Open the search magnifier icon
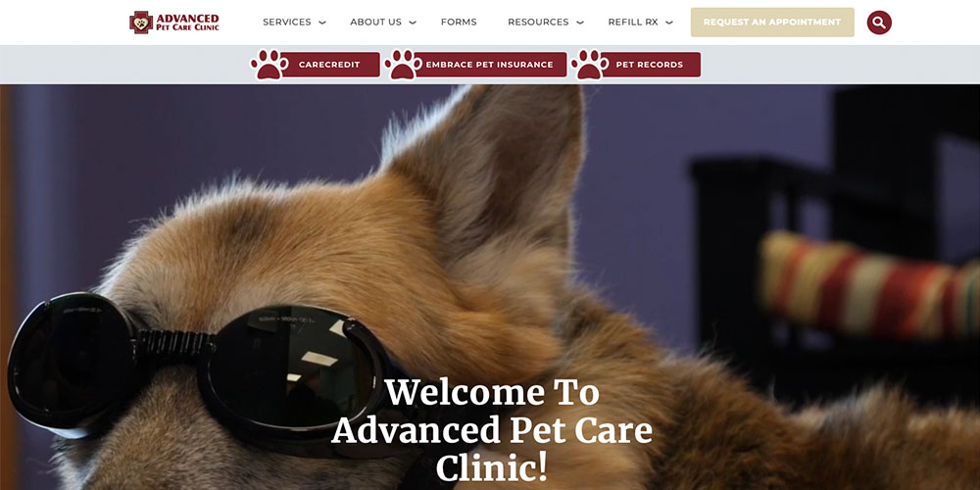Viewport: 980px width, 490px height. coord(879,23)
